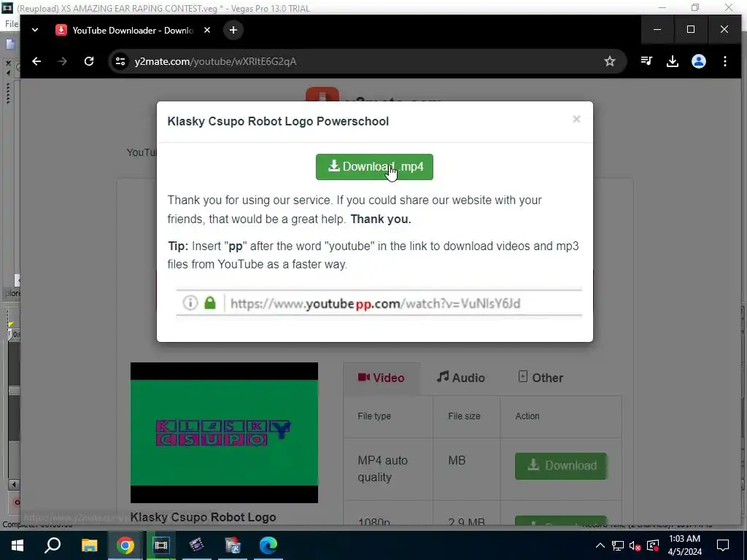Open Microsoft Edge from the taskbar
Screen dimensions: 747x560
click(x=268, y=545)
